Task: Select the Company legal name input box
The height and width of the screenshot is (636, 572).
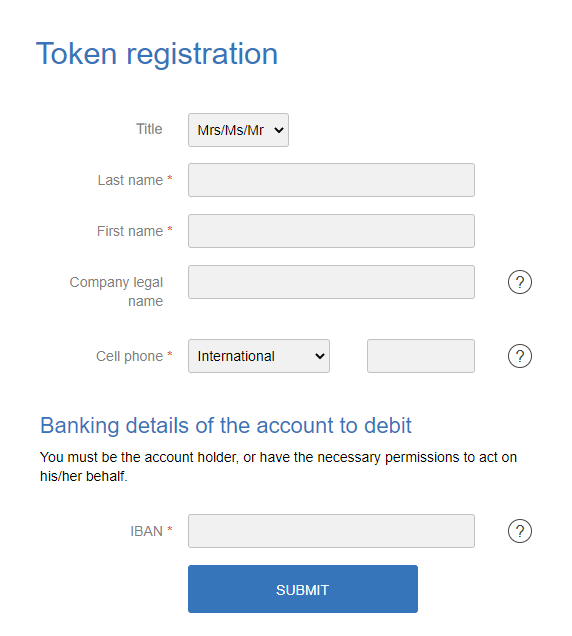Action: (x=331, y=282)
